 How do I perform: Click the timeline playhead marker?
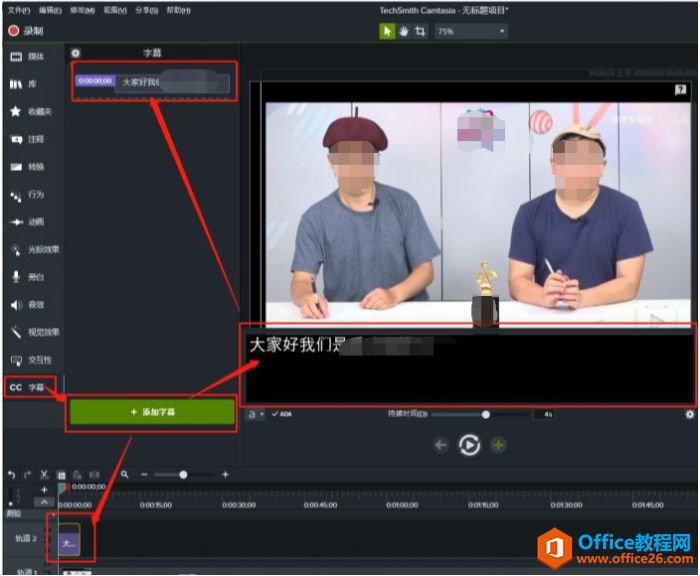[63, 488]
